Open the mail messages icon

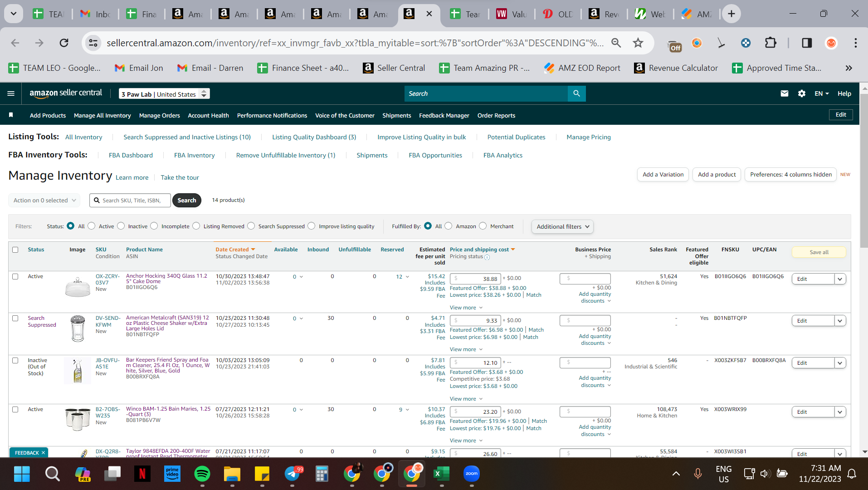point(784,93)
